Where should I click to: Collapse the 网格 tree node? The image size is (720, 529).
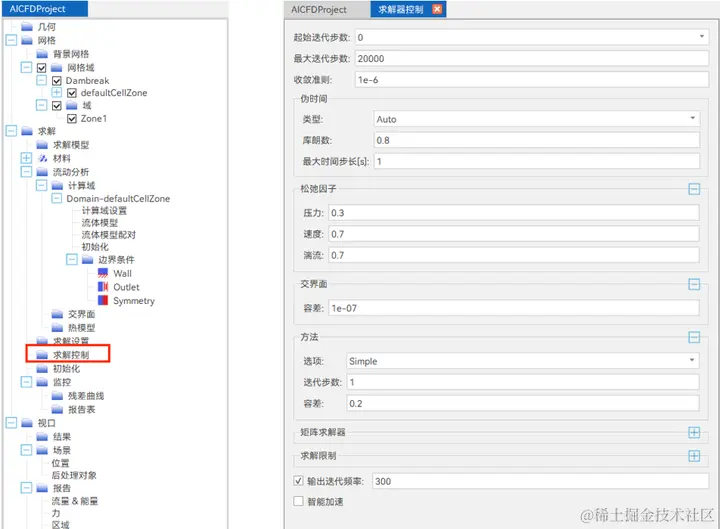click(x=11, y=40)
